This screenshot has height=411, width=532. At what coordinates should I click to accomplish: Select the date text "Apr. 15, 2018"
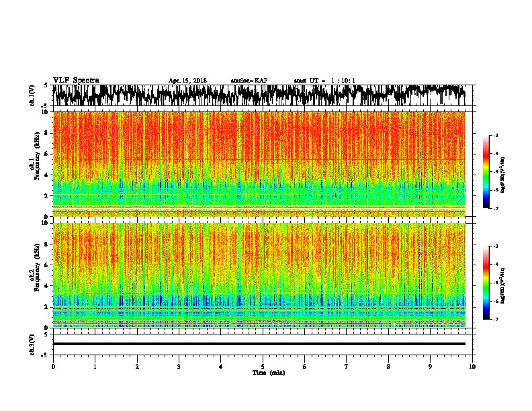(x=187, y=81)
